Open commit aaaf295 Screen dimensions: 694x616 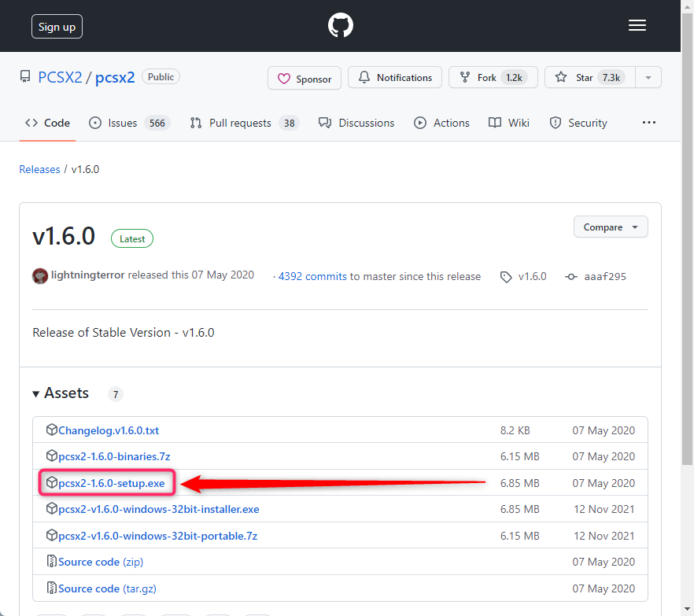pyautogui.click(x=605, y=277)
